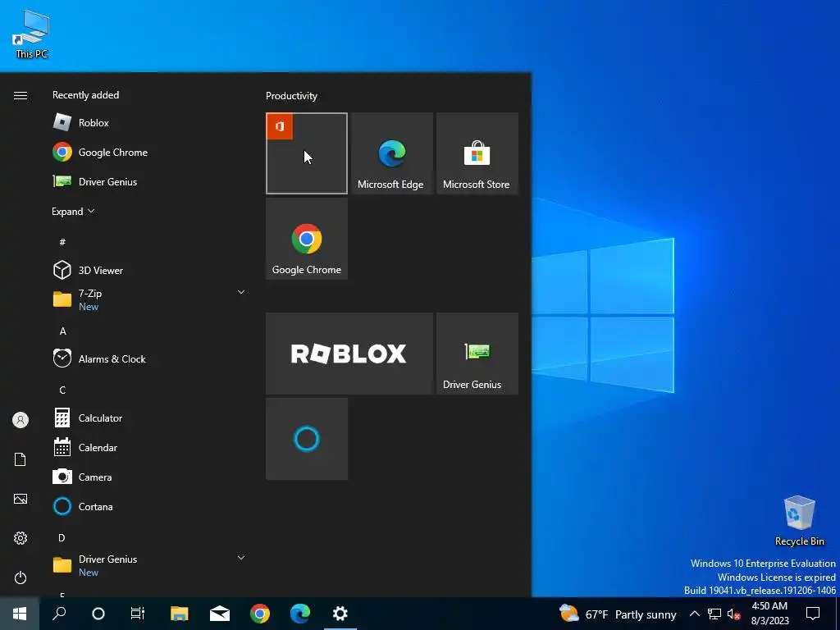Screen dimensions: 840x630
Task: Open the network status icon
Action: pyautogui.click(x=714, y=614)
